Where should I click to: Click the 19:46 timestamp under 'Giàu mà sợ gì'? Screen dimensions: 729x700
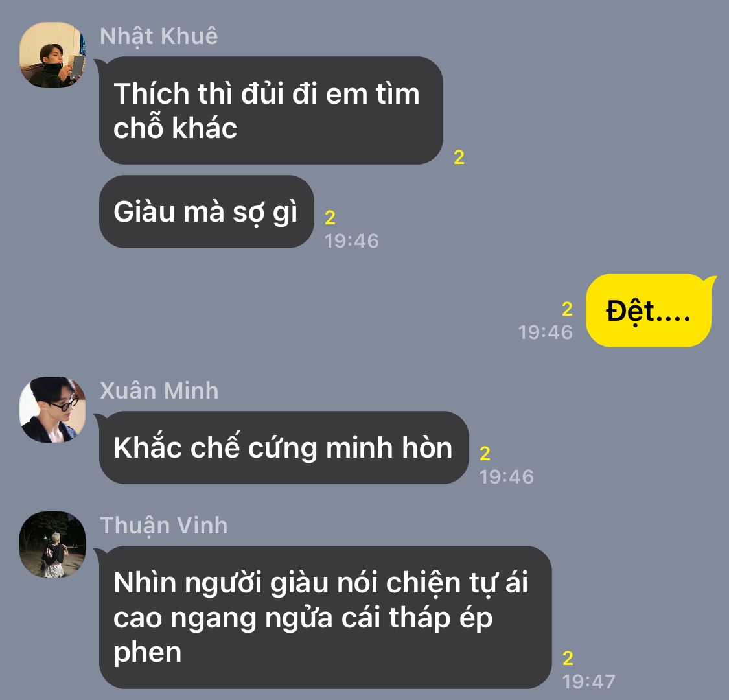[351, 241]
